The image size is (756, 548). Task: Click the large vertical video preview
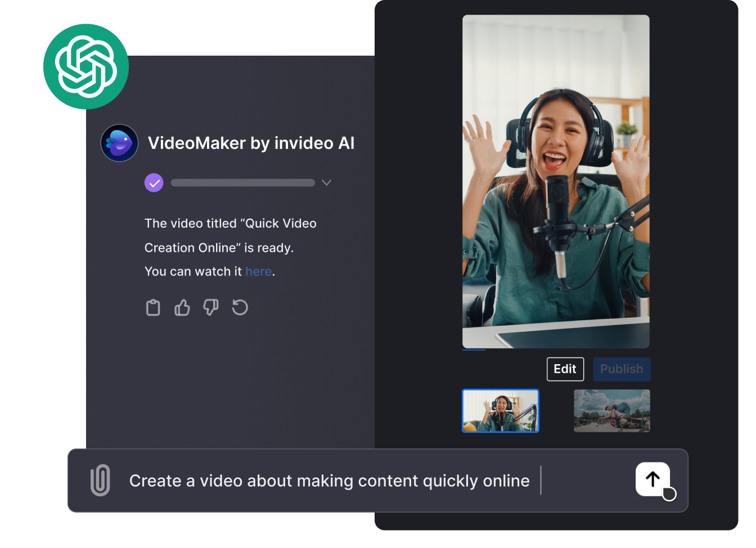point(556,181)
